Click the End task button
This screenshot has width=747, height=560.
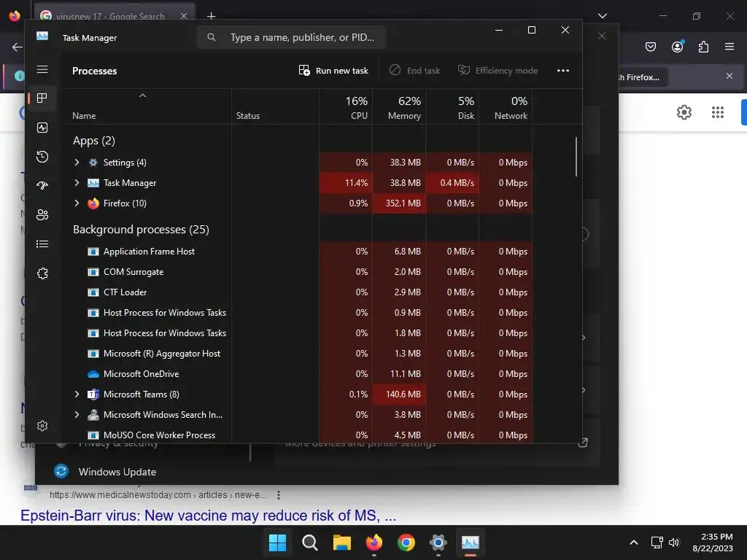[414, 71]
